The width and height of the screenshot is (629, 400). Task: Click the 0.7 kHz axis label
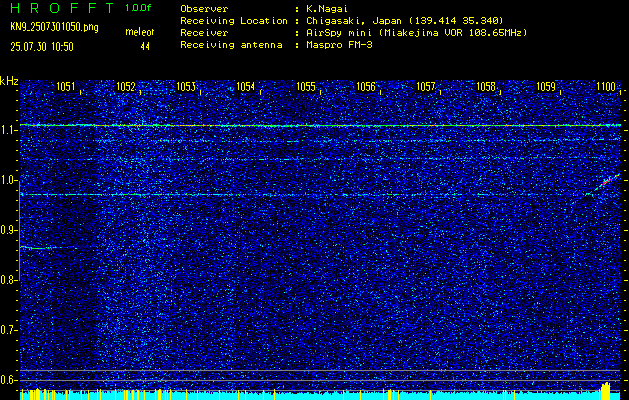[x=7, y=331]
